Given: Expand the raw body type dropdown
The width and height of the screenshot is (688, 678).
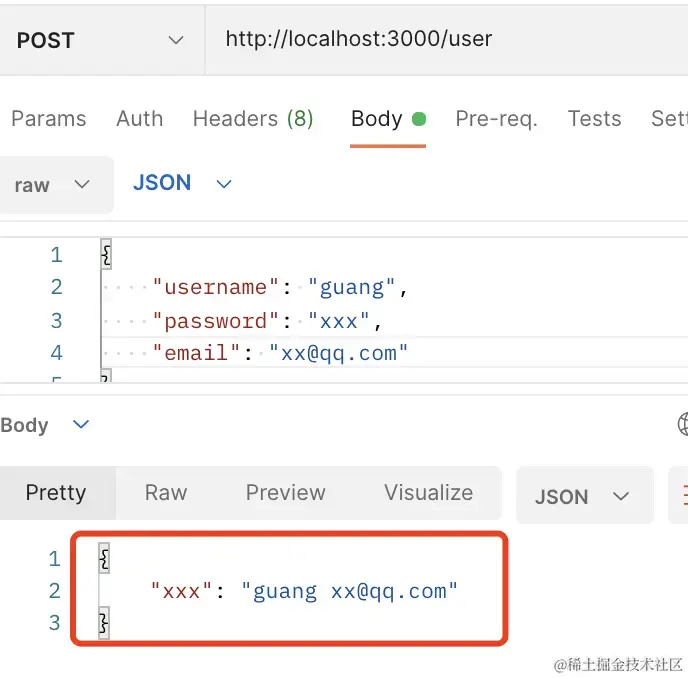Looking at the screenshot, I should click(53, 185).
